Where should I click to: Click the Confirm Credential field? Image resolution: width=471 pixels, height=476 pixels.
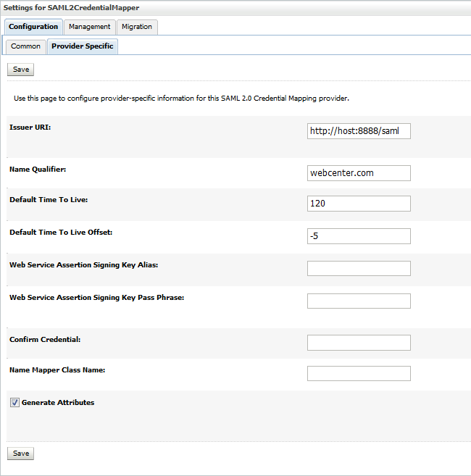click(359, 343)
